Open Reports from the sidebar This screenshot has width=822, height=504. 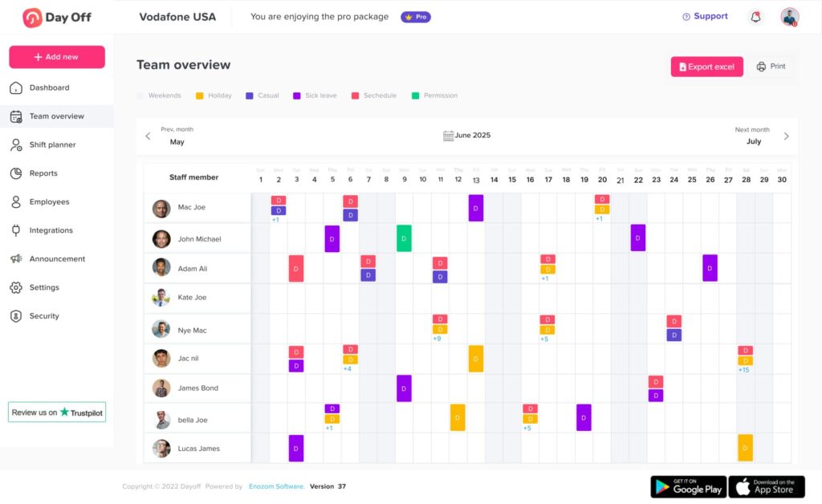[x=43, y=173]
